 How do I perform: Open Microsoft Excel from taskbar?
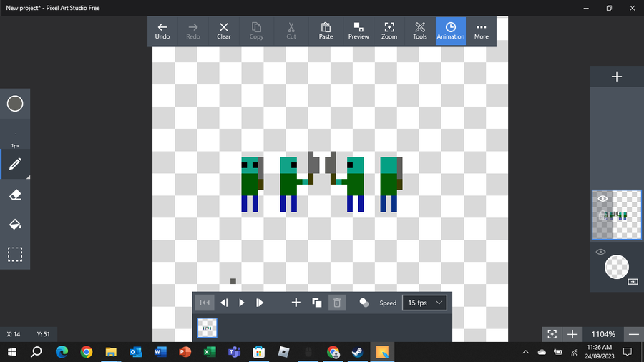210,352
